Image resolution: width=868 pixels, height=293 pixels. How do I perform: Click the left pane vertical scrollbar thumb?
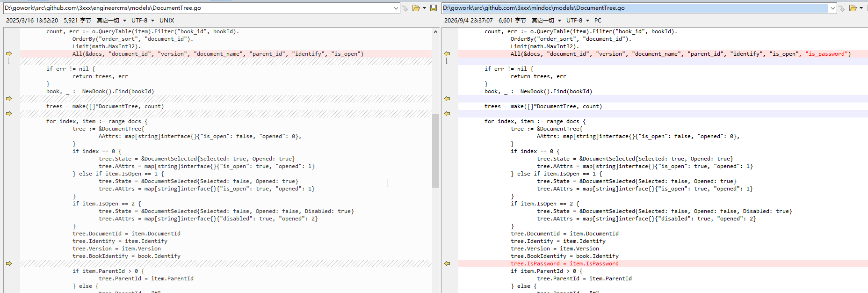(435, 150)
